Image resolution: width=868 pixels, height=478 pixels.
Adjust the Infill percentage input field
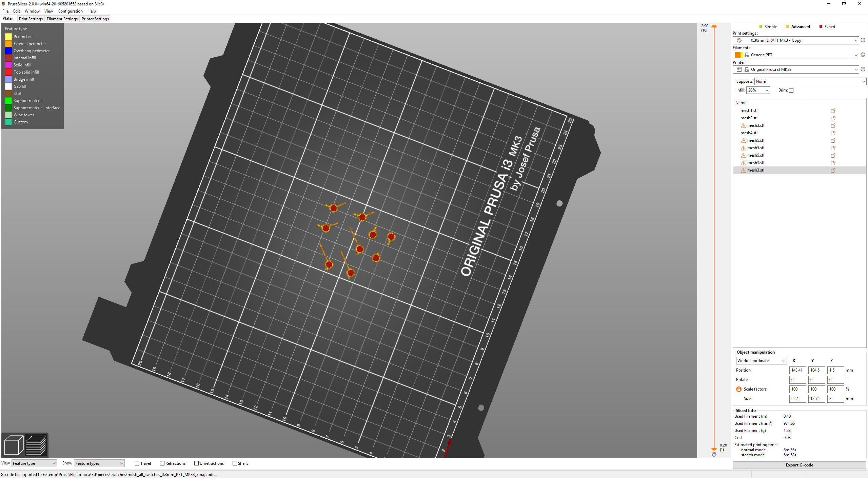756,90
